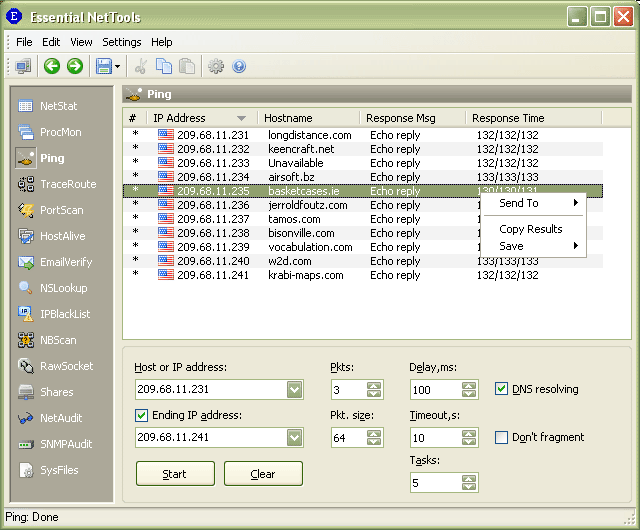This screenshot has width=640, height=530.
Task: Select the krabi-maps.com row
Action: point(363,275)
